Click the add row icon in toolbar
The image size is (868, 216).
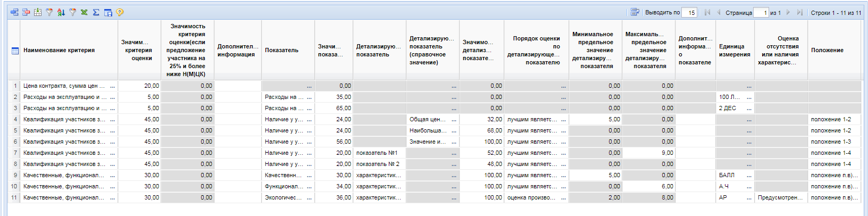(14, 12)
